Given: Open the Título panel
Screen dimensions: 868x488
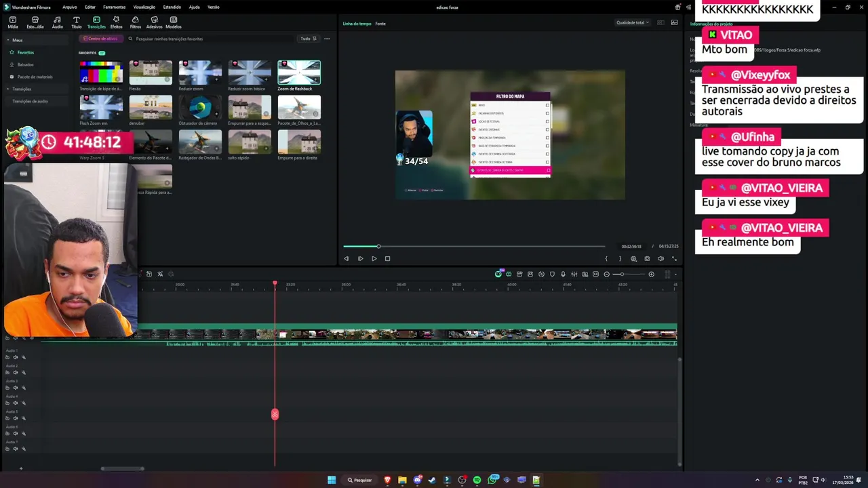Looking at the screenshot, I should [x=76, y=22].
